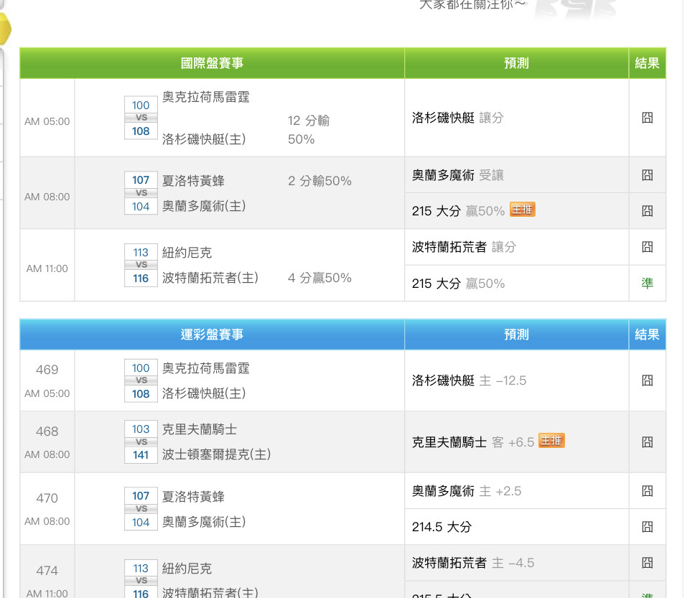Click game number 470 in 運彩盤賽事
The width and height of the screenshot is (700, 598).
tap(47, 498)
